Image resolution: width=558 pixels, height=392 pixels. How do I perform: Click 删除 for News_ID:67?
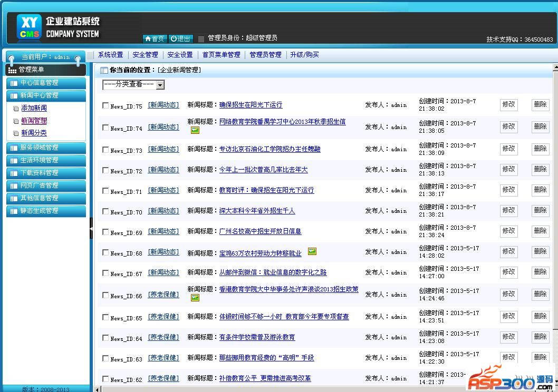540,272
